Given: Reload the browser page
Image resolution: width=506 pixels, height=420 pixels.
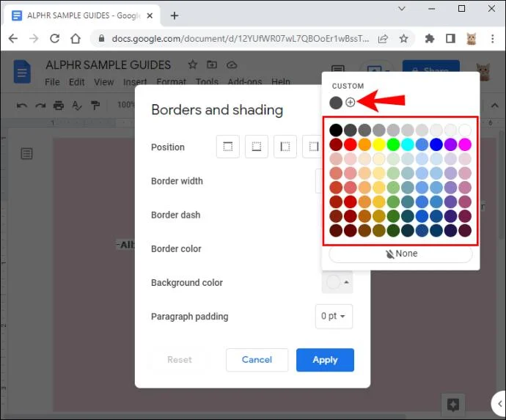Looking at the screenshot, I should pos(54,39).
